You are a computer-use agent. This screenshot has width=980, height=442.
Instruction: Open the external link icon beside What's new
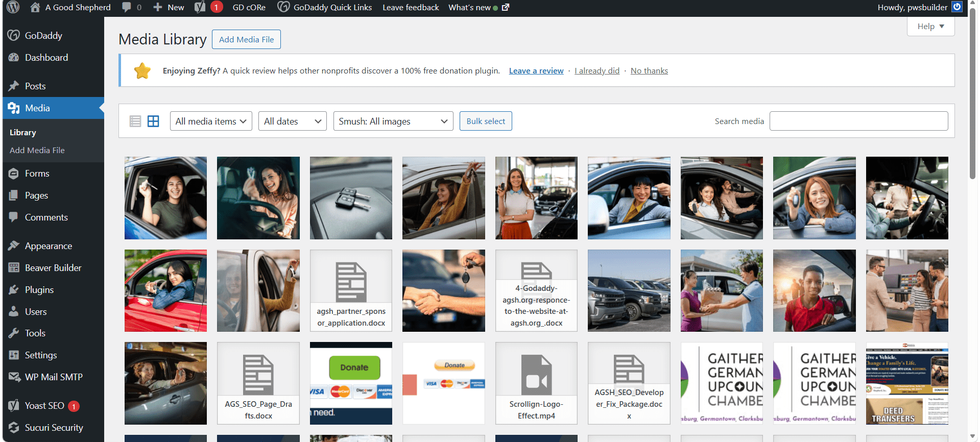(x=506, y=7)
